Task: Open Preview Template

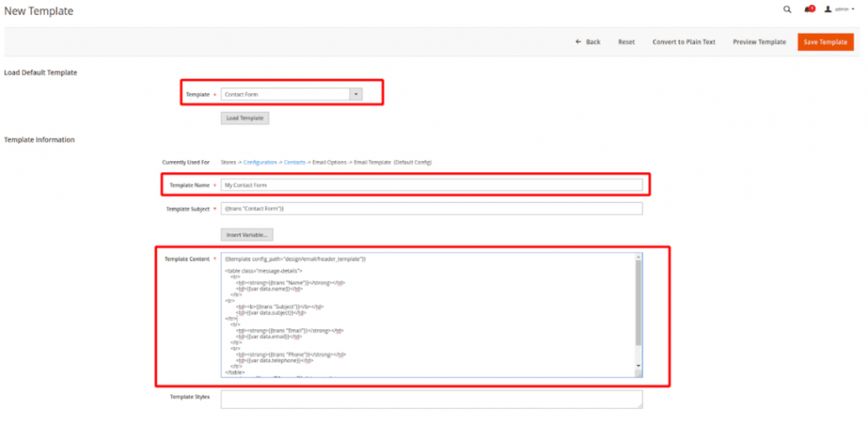Action: (x=759, y=42)
